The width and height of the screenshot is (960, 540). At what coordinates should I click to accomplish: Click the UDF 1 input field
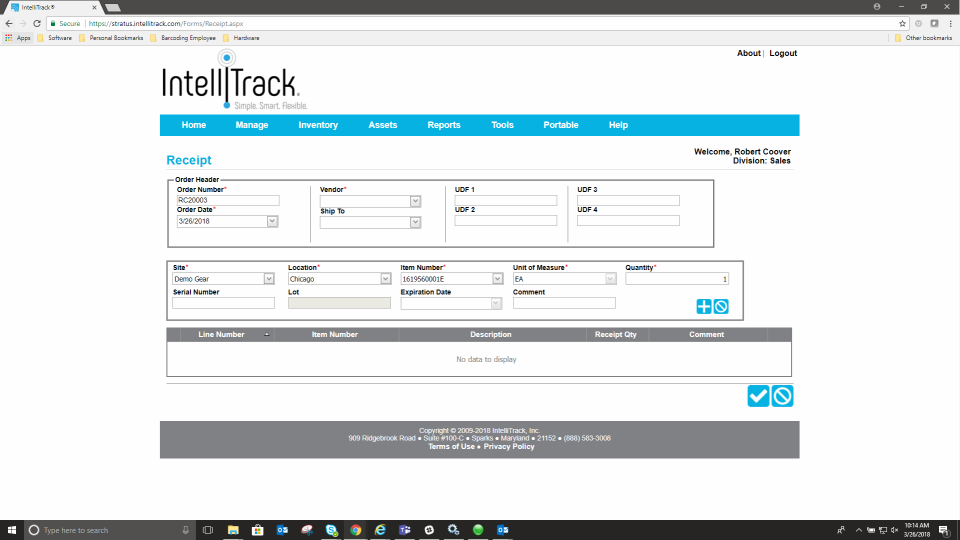point(506,200)
